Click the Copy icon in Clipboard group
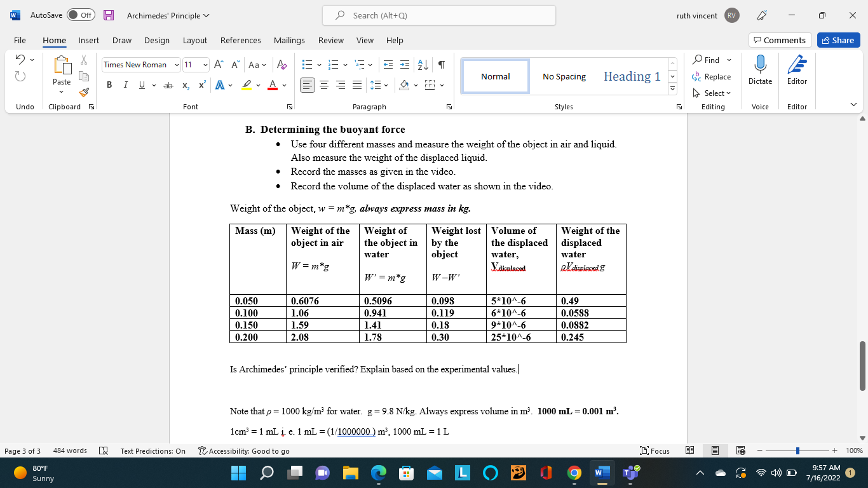This screenshot has width=868, height=488. (83, 76)
